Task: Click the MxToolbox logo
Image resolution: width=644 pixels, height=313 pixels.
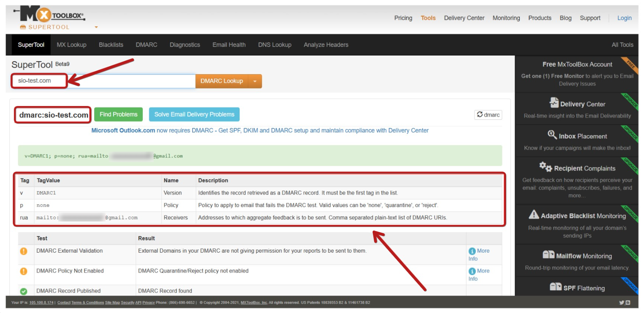Action: click(49, 15)
